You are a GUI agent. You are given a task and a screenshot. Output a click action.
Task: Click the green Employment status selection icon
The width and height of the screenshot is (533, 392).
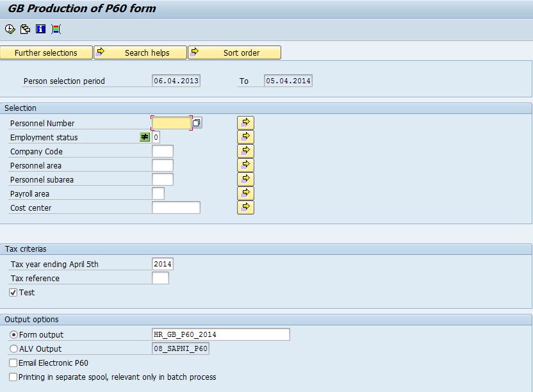point(145,136)
